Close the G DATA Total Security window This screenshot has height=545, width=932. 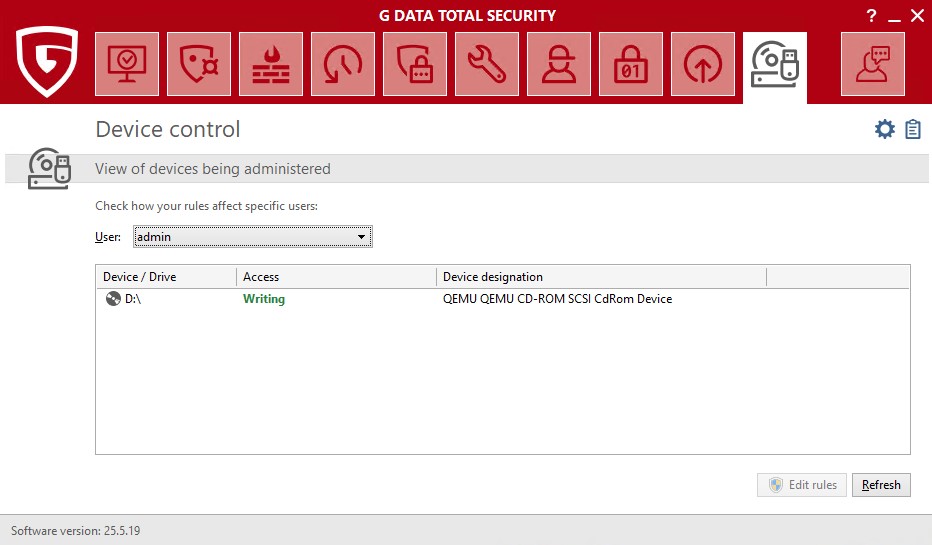tap(918, 16)
